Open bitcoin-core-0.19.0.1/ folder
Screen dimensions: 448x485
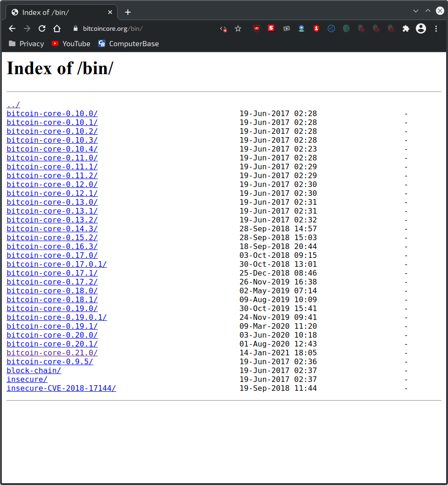pyautogui.click(x=56, y=318)
